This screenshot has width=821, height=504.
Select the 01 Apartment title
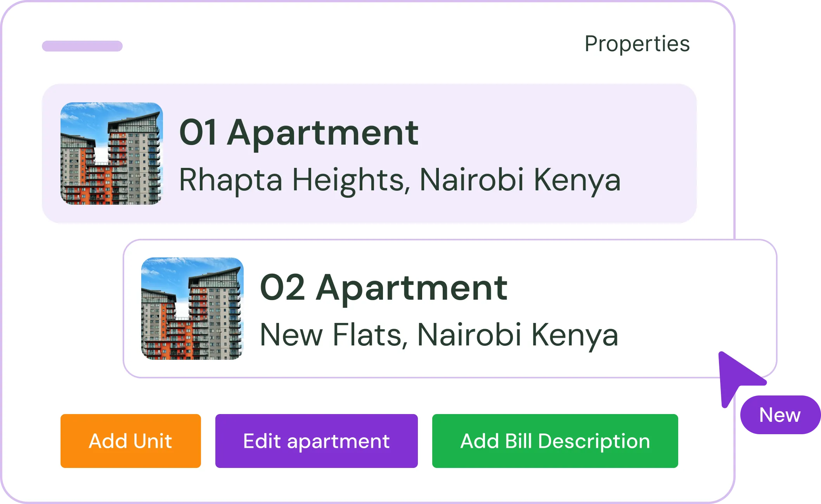(x=299, y=133)
